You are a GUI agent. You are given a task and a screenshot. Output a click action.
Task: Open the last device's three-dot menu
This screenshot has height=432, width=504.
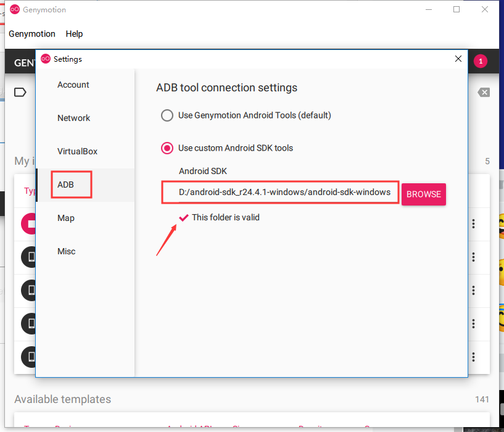[473, 357]
